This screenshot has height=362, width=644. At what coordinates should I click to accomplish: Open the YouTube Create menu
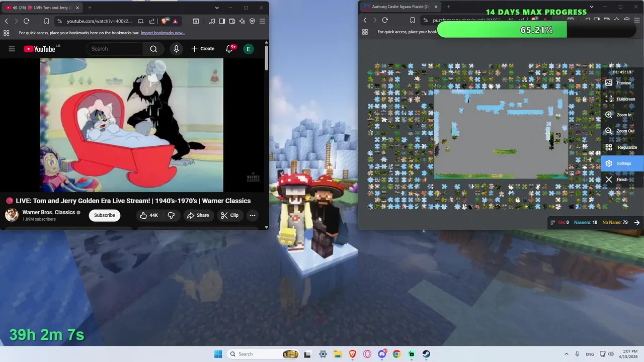pos(203,49)
